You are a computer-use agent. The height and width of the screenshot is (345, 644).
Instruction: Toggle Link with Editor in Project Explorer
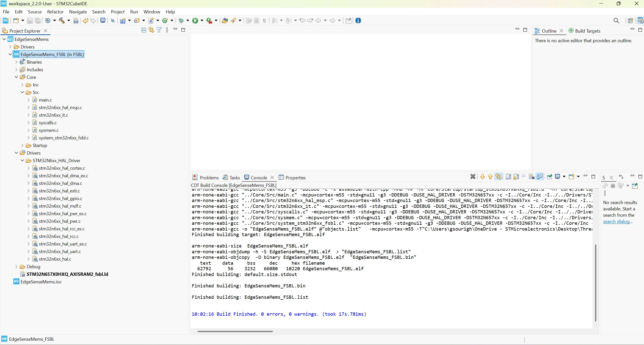[151, 30]
